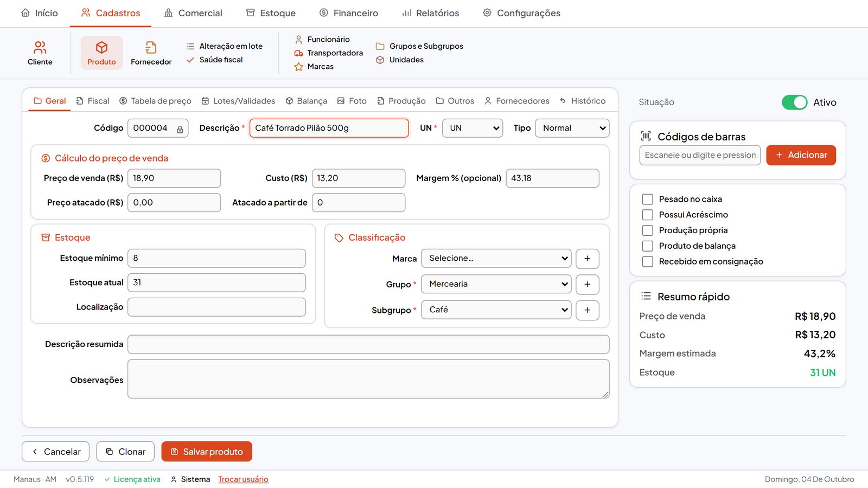This screenshot has height=488, width=868.
Task: Focus the barcode scan input field
Action: pos(700,155)
